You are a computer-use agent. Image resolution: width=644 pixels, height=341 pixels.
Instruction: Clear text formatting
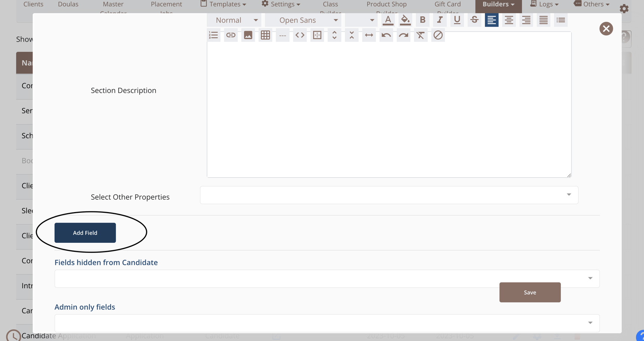pos(420,35)
